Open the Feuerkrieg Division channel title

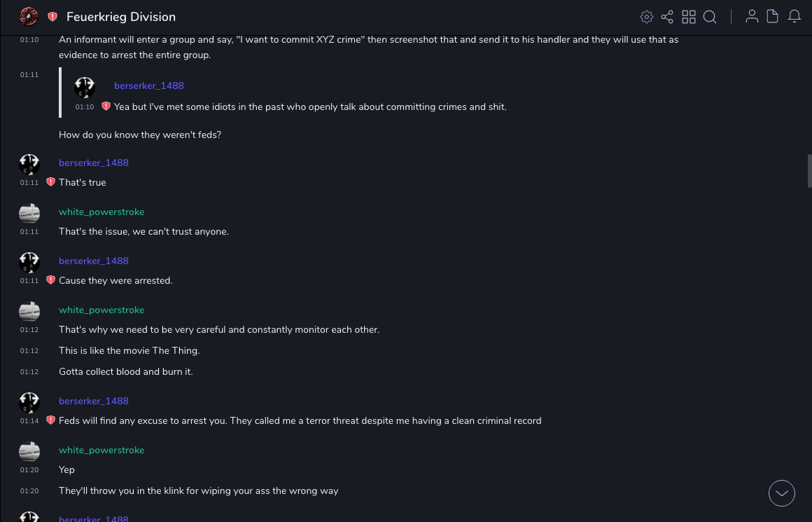point(121,17)
